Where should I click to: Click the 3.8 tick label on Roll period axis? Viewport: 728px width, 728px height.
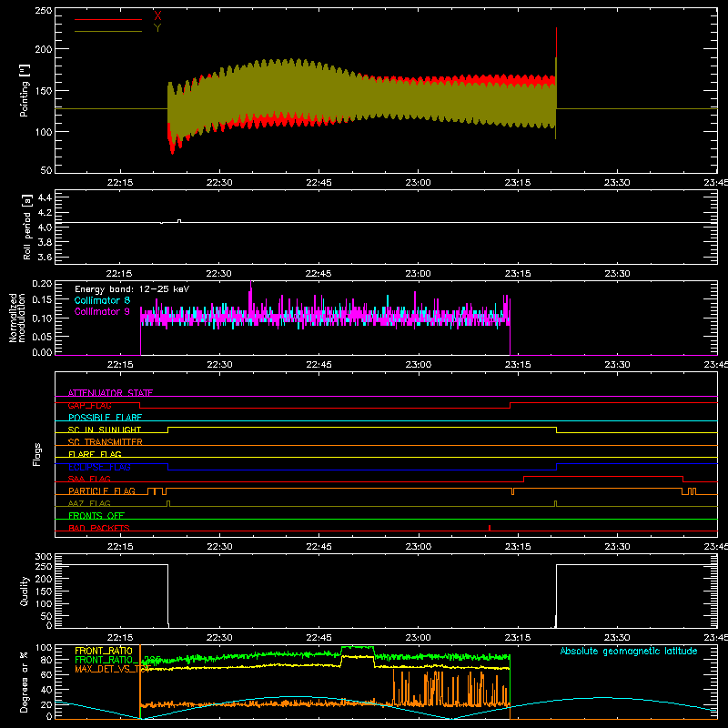tap(45, 242)
